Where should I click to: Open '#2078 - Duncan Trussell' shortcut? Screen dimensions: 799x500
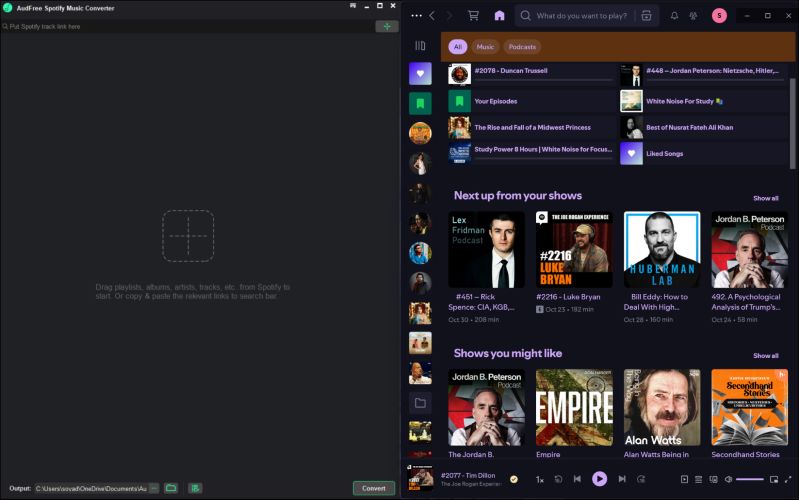[x=531, y=74]
